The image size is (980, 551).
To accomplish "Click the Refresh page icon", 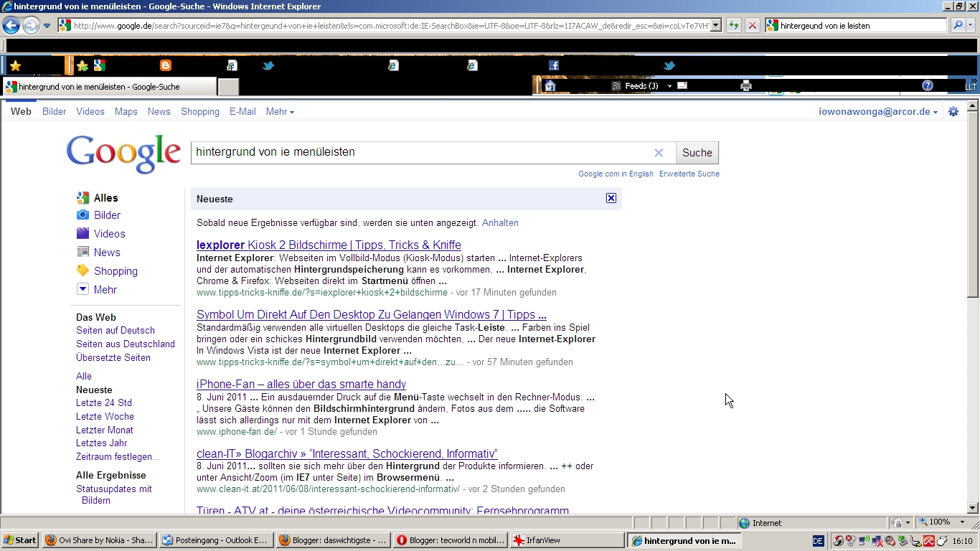I will click(733, 26).
